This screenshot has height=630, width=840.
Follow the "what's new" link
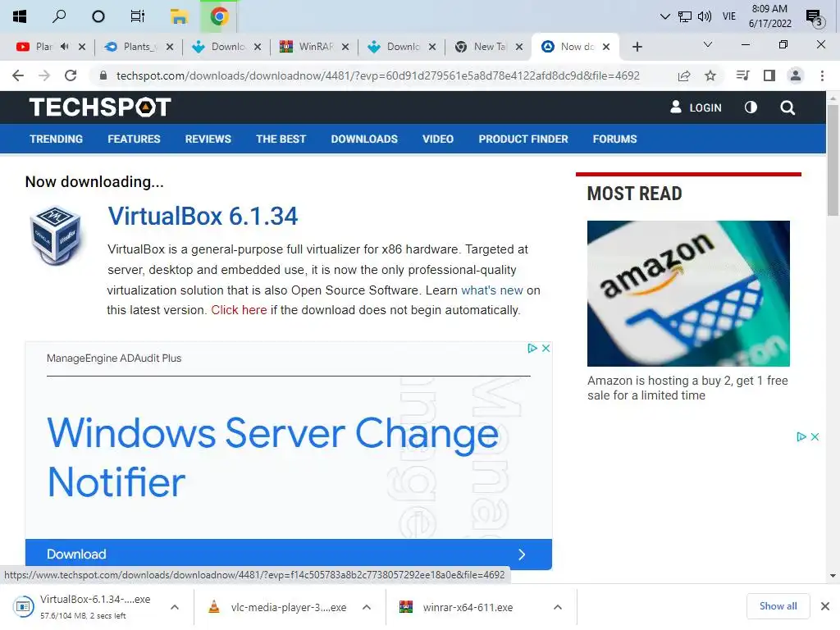(492, 290)
